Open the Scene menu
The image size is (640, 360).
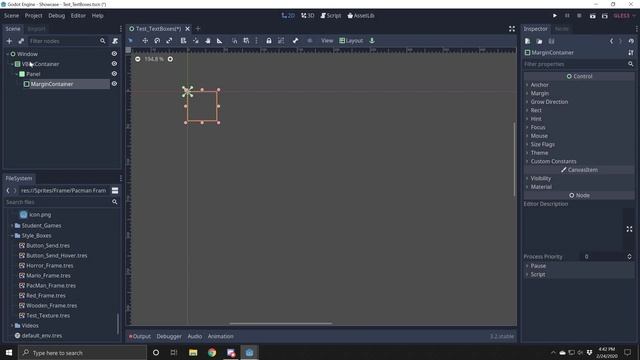tap(11, 16)
